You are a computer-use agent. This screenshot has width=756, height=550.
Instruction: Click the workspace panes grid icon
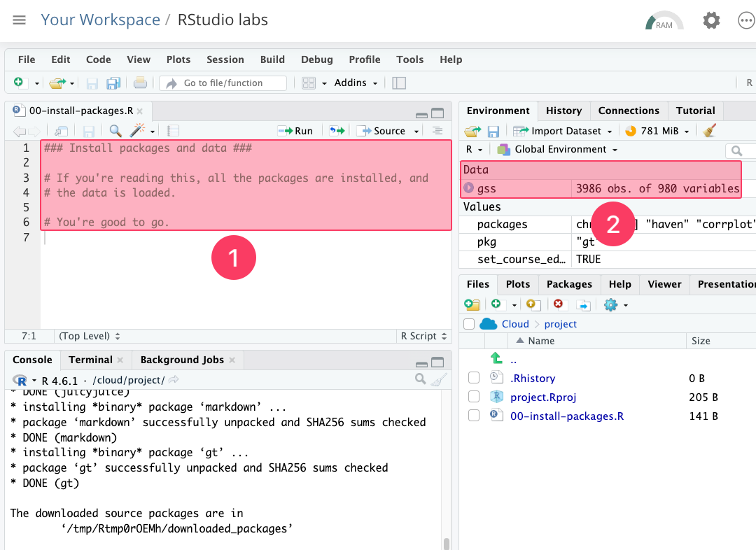point(309,83)
